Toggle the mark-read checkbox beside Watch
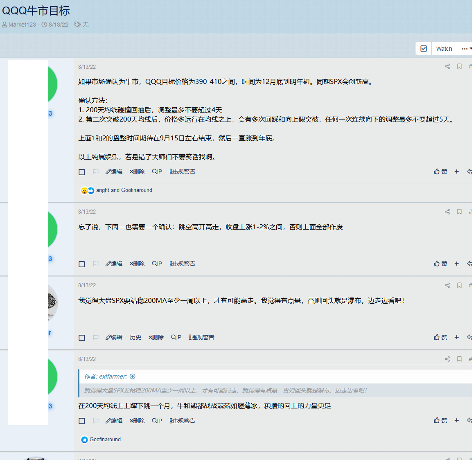Screen dimensions: 476x460 424,49
